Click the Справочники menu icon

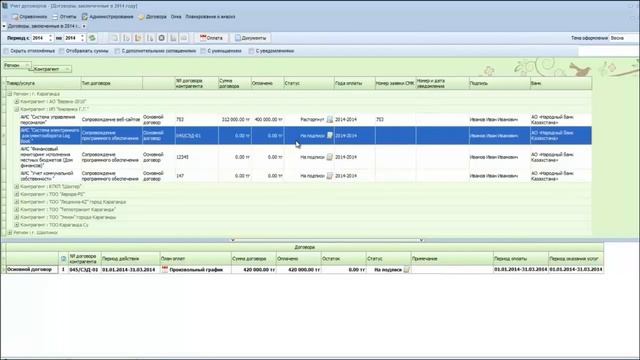tap(16, 17)
